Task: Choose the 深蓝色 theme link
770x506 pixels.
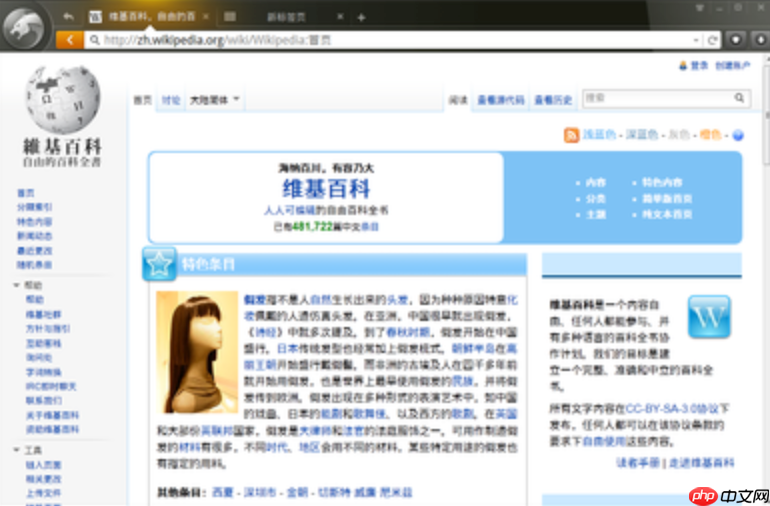Action: point(642,135)
